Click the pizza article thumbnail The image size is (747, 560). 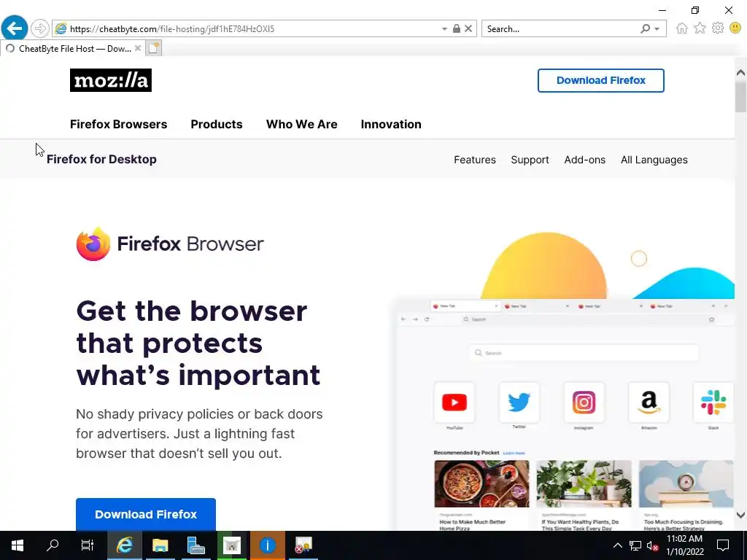[481, 483]
